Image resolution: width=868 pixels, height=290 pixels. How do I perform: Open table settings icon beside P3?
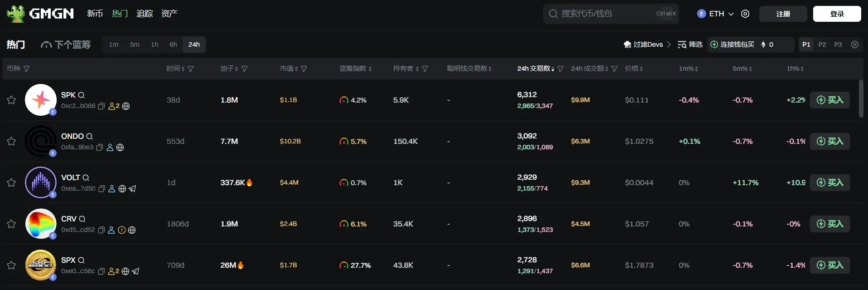pos(855,44)
